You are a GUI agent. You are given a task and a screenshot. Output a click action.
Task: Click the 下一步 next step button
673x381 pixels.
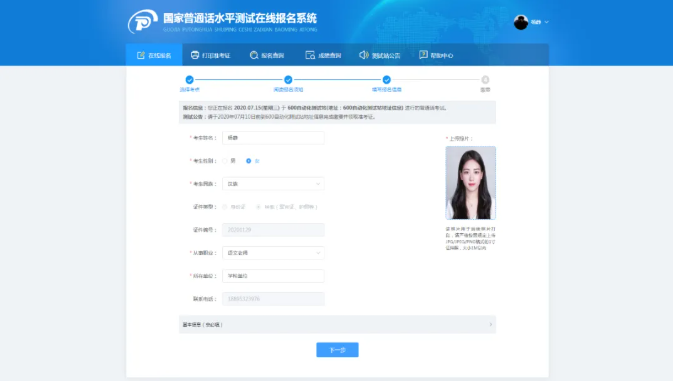(x=337, y=350)
